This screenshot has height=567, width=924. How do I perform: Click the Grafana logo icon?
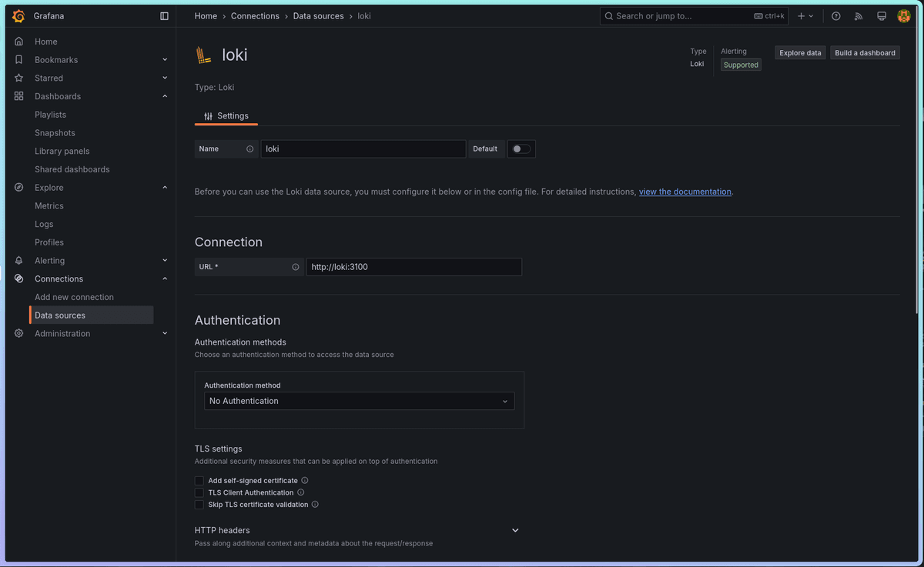pos(18,15)
